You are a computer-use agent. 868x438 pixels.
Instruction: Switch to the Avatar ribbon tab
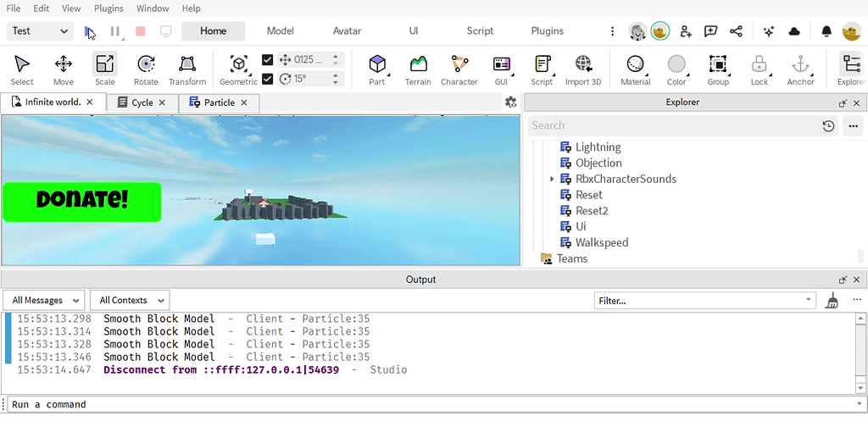pyautogui.click(x=347, y=31)
